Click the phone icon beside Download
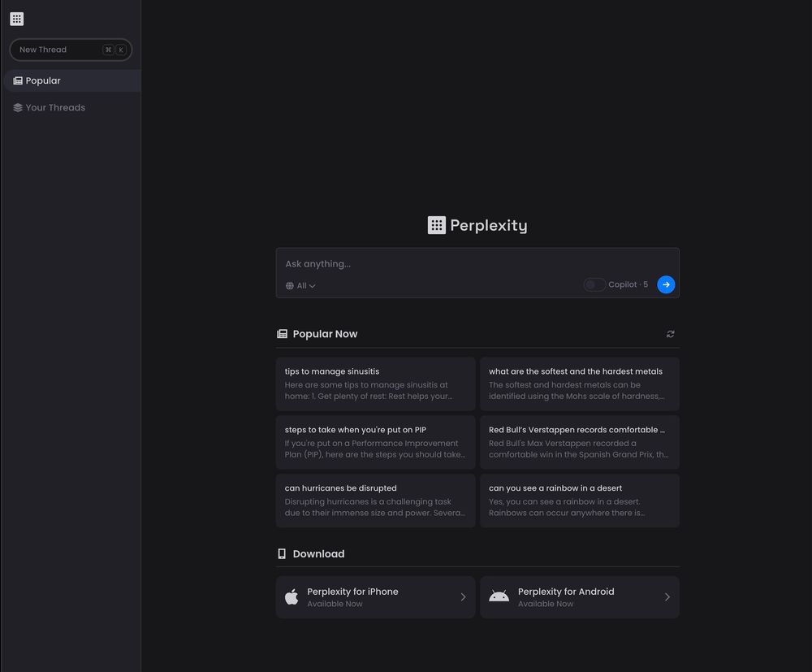This screenshot has height=672, width=812. tap(282, 553)
